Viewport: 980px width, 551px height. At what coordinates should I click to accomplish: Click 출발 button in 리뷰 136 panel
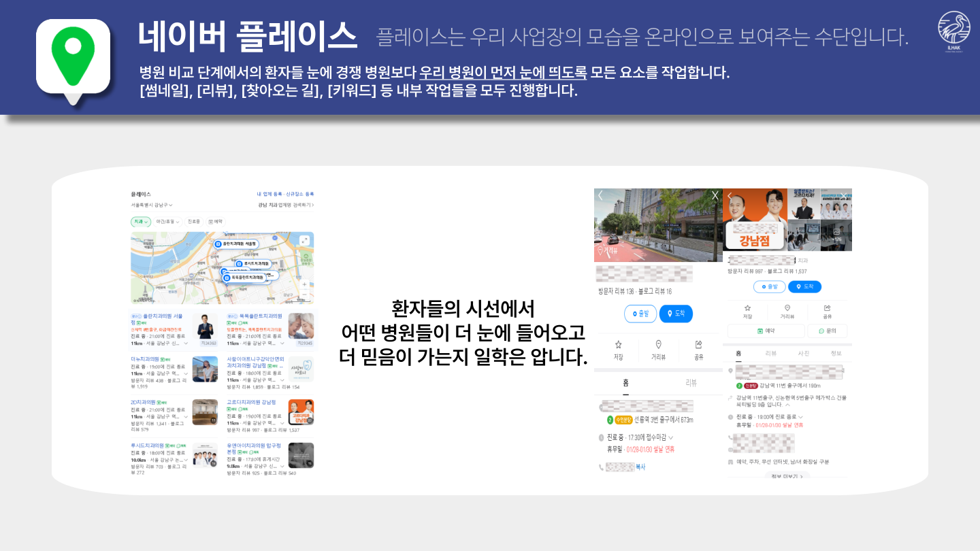pyautogui.click(x=640, y=314)
